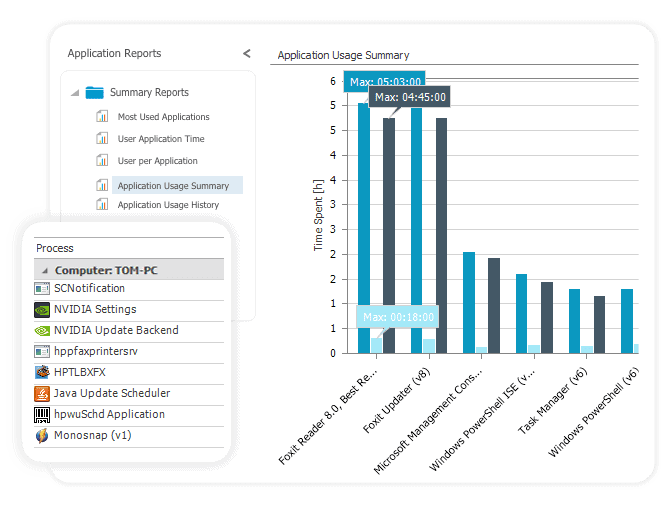Open the Application Usage History report
This screenshot has width=668, height=510.
point(168,205)
